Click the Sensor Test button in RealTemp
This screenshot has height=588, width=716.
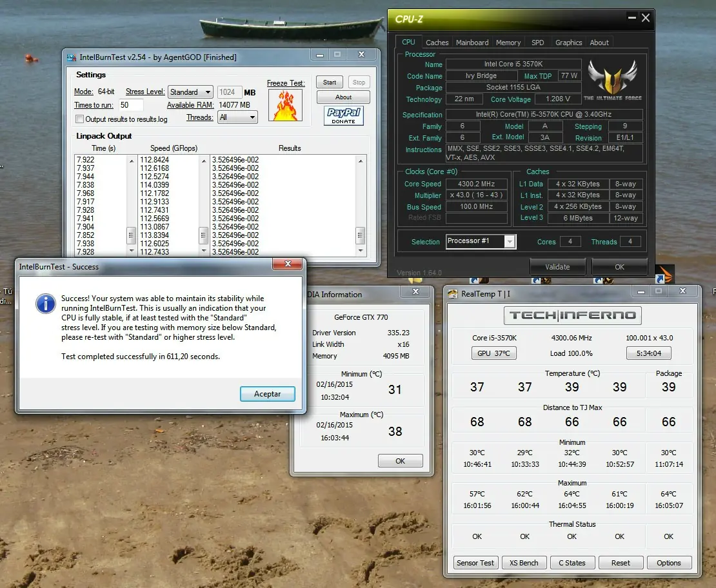pyautogui.click(x=475, y=563)
